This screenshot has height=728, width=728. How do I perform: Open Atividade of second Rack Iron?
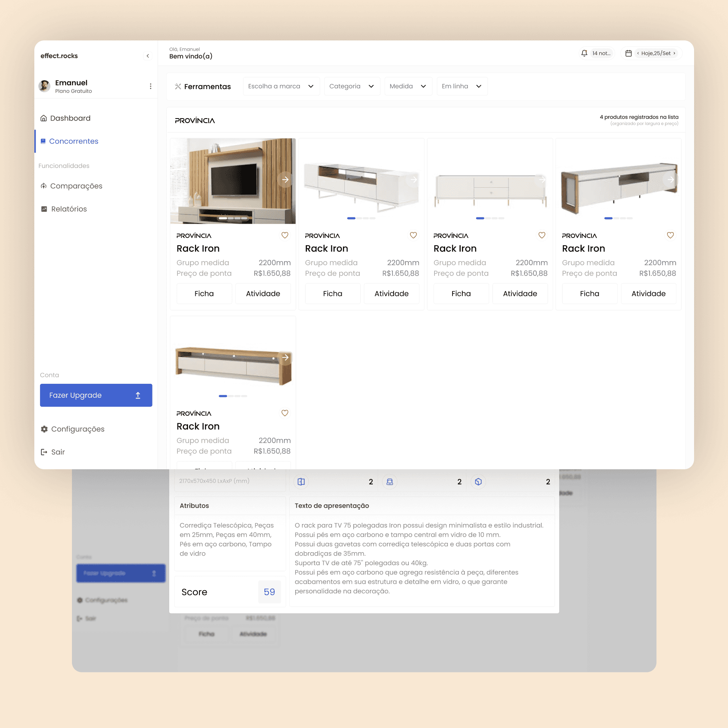coord(392,293)
